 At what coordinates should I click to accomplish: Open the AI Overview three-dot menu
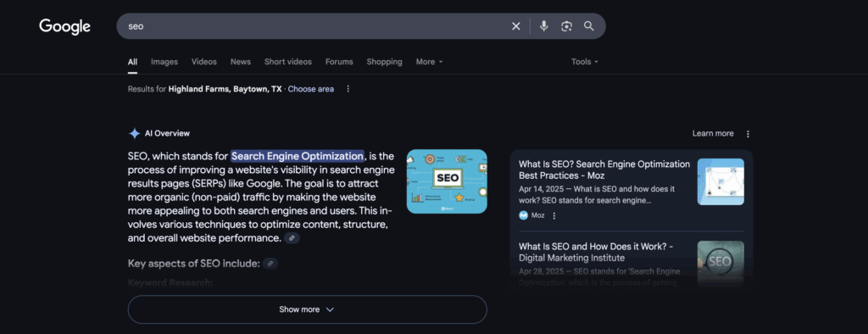click(748, 133)
